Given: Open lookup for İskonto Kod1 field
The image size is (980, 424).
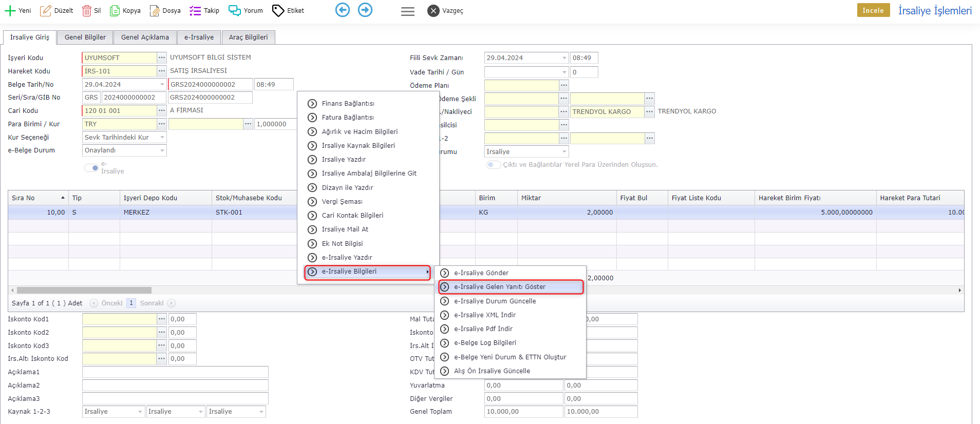Looking at the screenshot, I should [x=162, y=319].
